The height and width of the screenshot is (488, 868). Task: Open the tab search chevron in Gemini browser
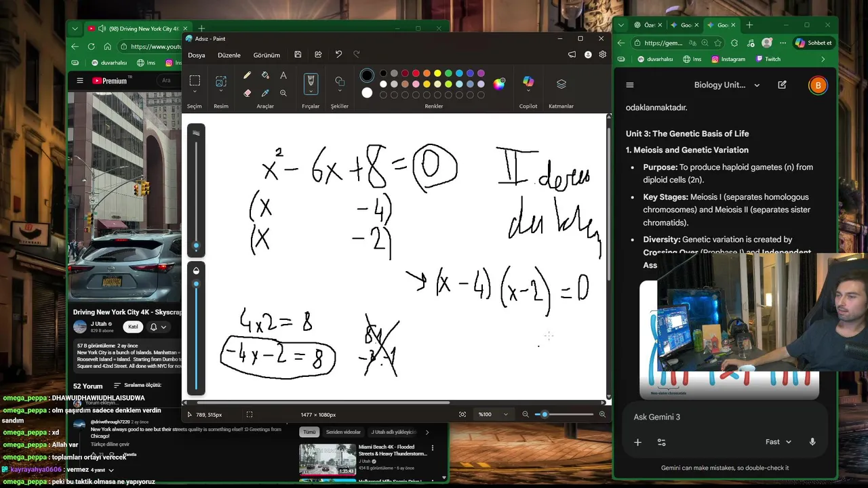(x=620, y=25)
